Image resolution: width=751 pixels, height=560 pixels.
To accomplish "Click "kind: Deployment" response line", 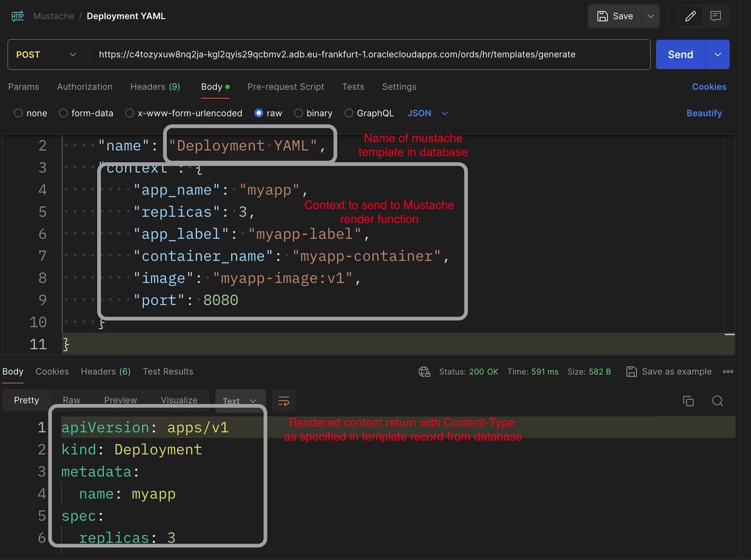I will (131, 450).
